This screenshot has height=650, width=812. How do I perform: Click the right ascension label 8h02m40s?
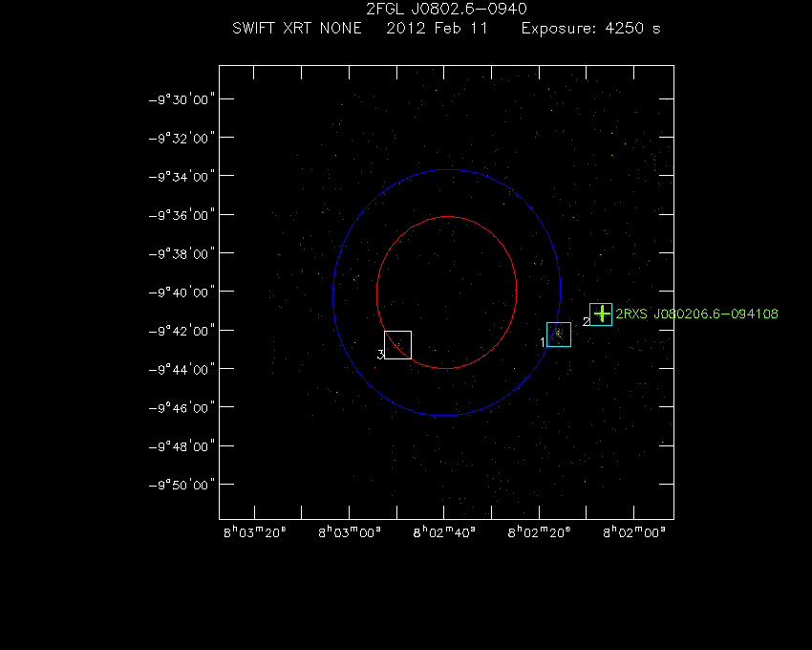[x=444, y=532]
